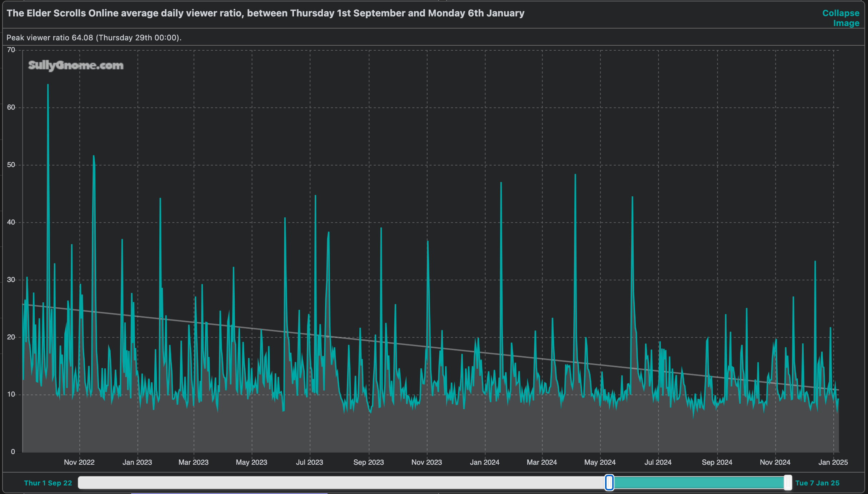The height and width of the screenshot is (494, 868).
Task: Click the 'Jan 2024' axis label
Action: tap(484, 462)
